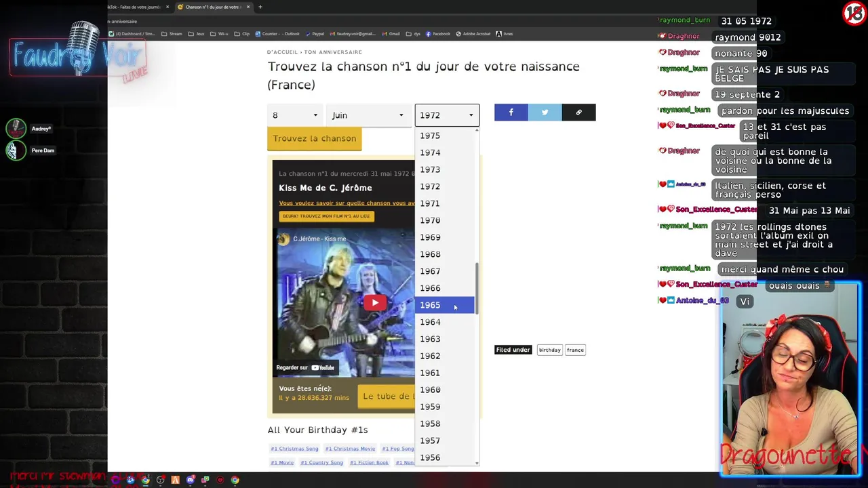
Task: Click BEURK! Trouvez mon film n°1 button
Action: 326,216
